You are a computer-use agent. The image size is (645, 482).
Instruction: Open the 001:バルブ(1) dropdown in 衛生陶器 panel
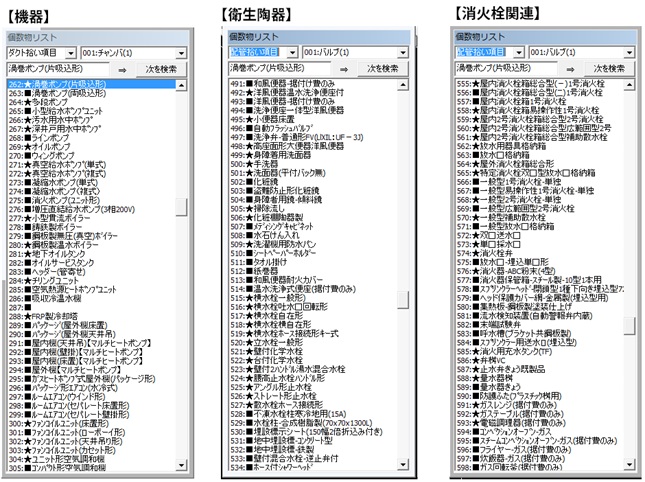tap(403, 53)
